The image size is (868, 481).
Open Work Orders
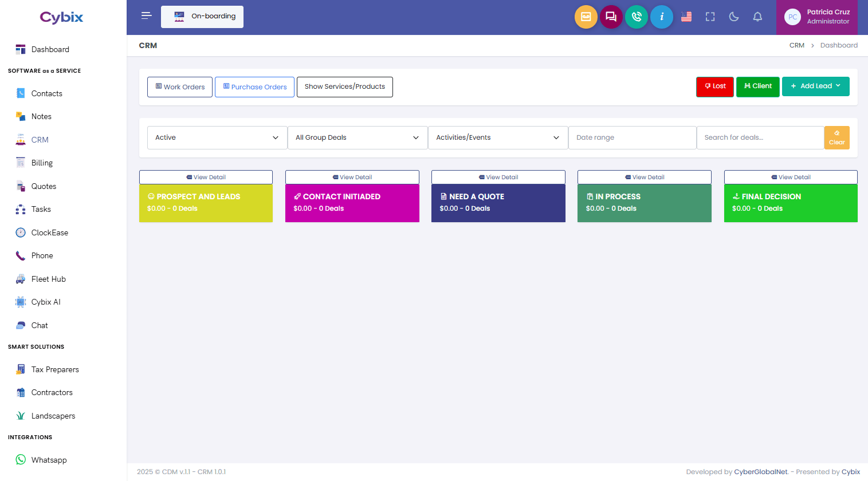(x=180, y=87)
